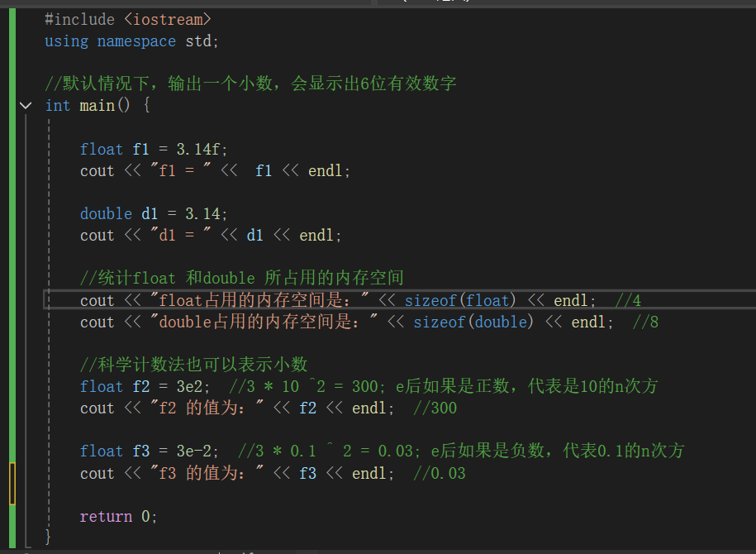
Task: Click sizeof(double) in the cout line
Action: 473,322
